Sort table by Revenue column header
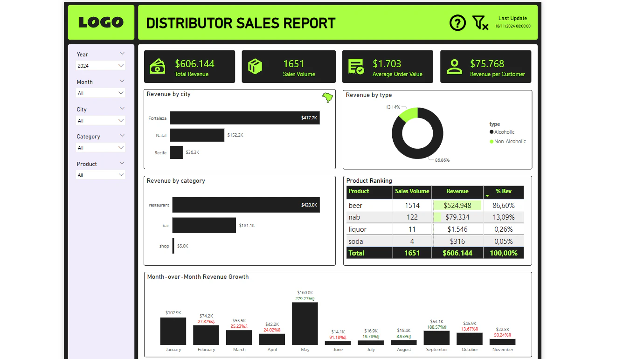644x359 pixels. (457, 192)
